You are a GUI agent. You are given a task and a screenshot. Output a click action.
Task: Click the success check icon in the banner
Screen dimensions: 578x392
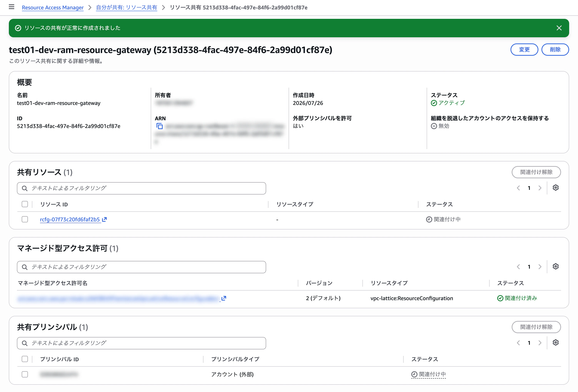point(18,28)
